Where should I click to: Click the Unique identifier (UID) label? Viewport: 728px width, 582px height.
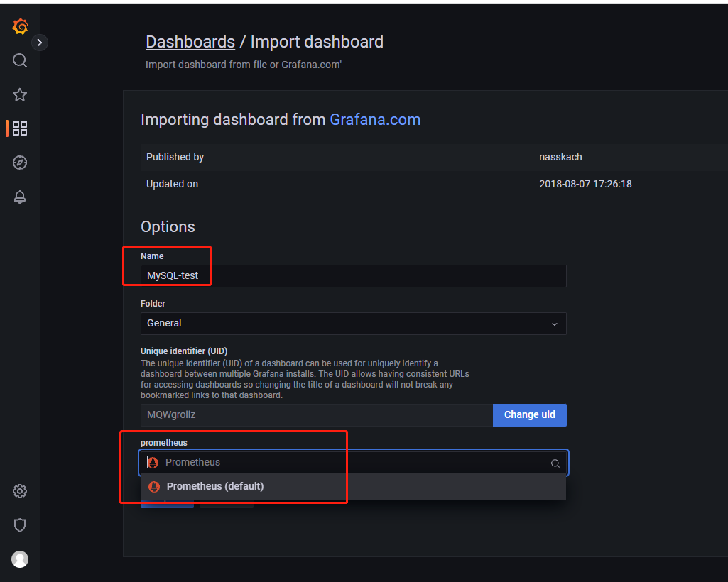coord(184,351)
